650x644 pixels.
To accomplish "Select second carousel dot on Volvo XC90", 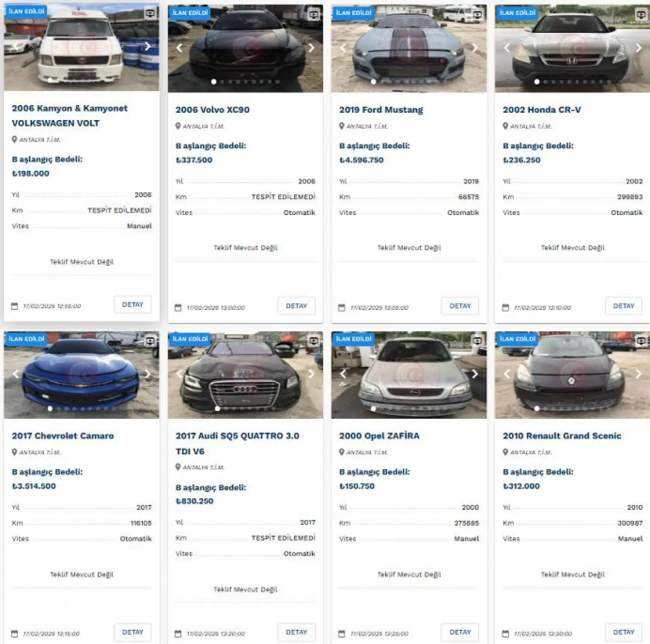I will [222, 82].
